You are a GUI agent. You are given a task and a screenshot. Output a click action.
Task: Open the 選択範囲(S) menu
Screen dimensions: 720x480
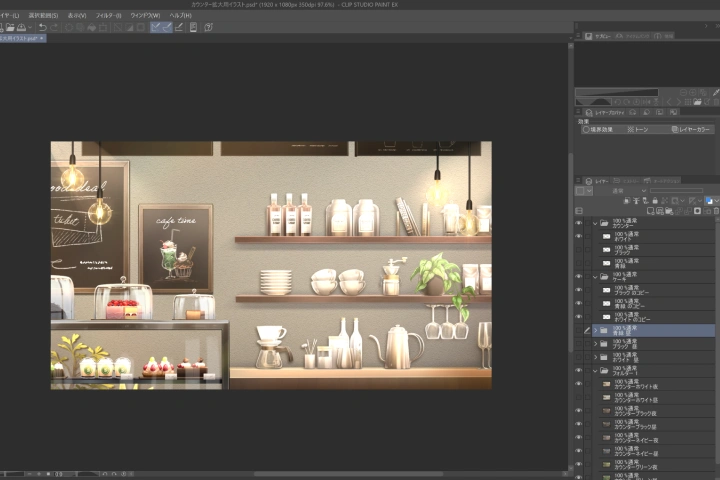pos(43,15)
